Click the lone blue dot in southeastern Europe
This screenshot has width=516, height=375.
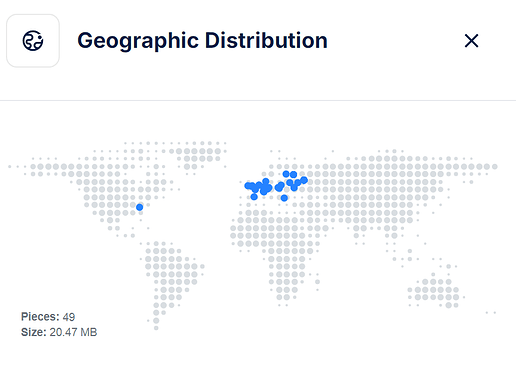point(284,198)
